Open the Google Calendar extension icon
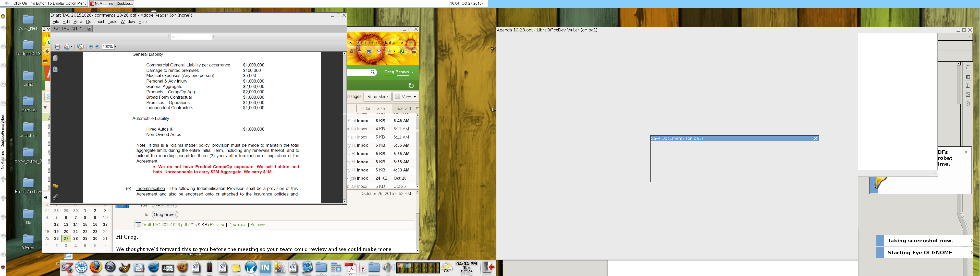Viewport: 980px width, 276px height. click(x=369, y=51)
